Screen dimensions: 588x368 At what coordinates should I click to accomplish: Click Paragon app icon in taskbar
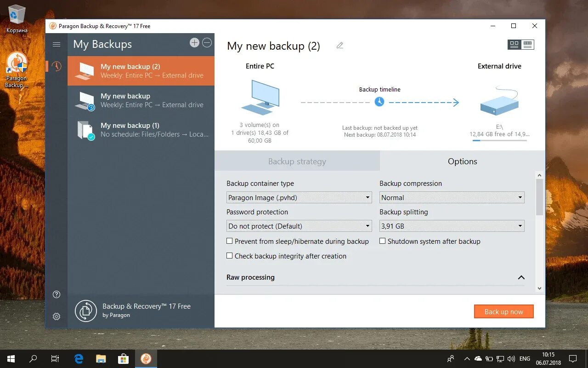pyautogui.click(x=146, y=359)
